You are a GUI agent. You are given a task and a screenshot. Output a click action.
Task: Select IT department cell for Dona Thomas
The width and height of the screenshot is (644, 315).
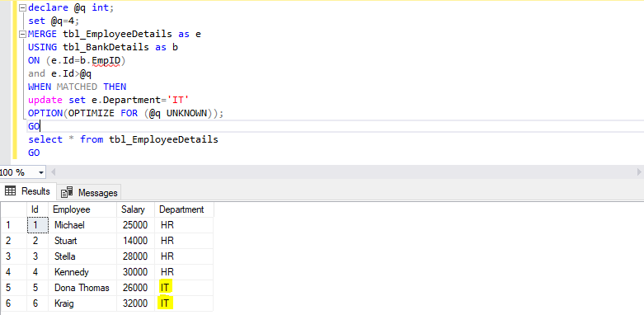pos(184,288)
